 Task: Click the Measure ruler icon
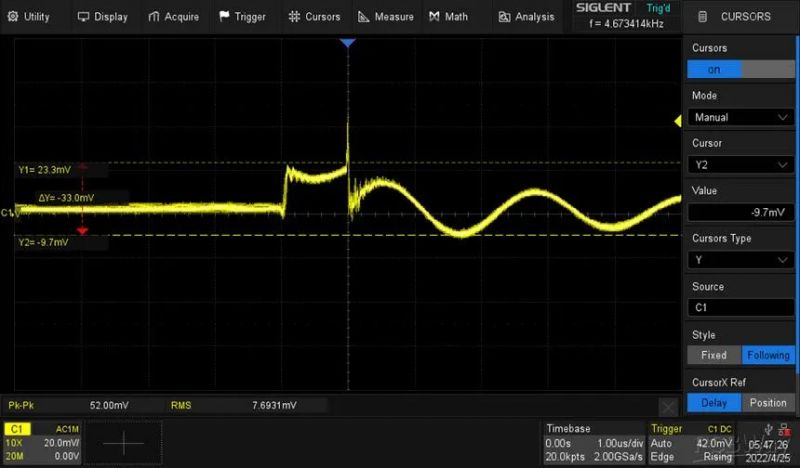[364, 16]
